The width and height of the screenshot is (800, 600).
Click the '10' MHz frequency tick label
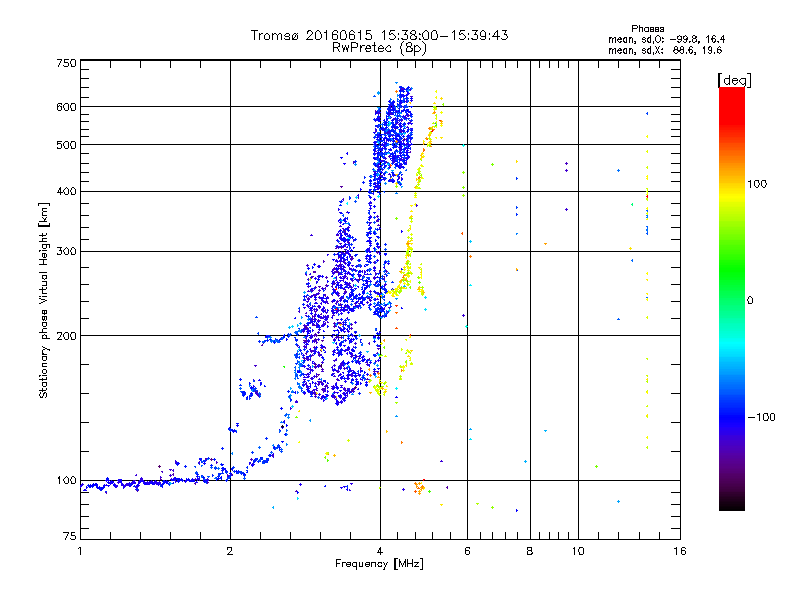(x=578, y=551)
